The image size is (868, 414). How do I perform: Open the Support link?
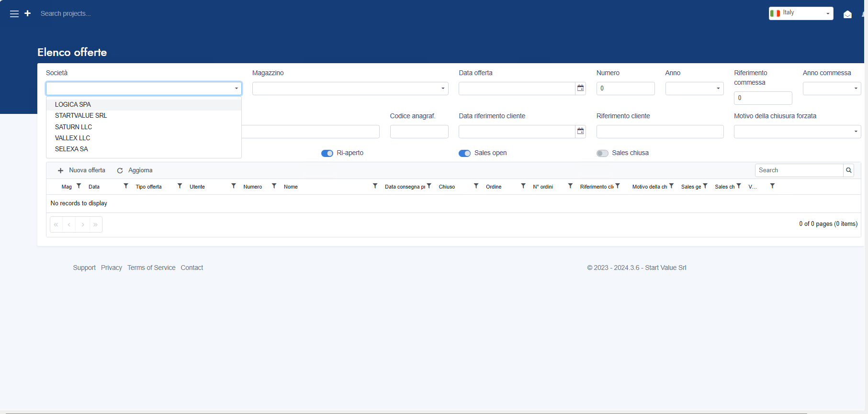(84, 268)
